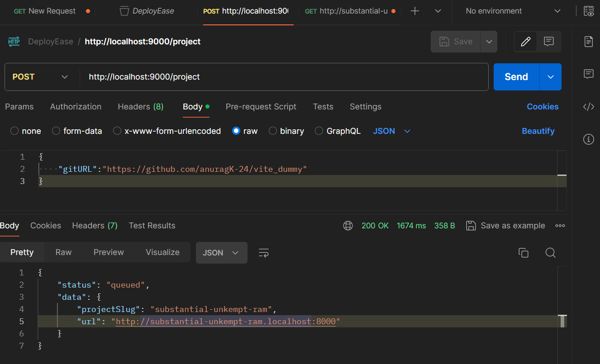
Task: Click DeployEase in the breadcrumb
Action: coord(51,42)
